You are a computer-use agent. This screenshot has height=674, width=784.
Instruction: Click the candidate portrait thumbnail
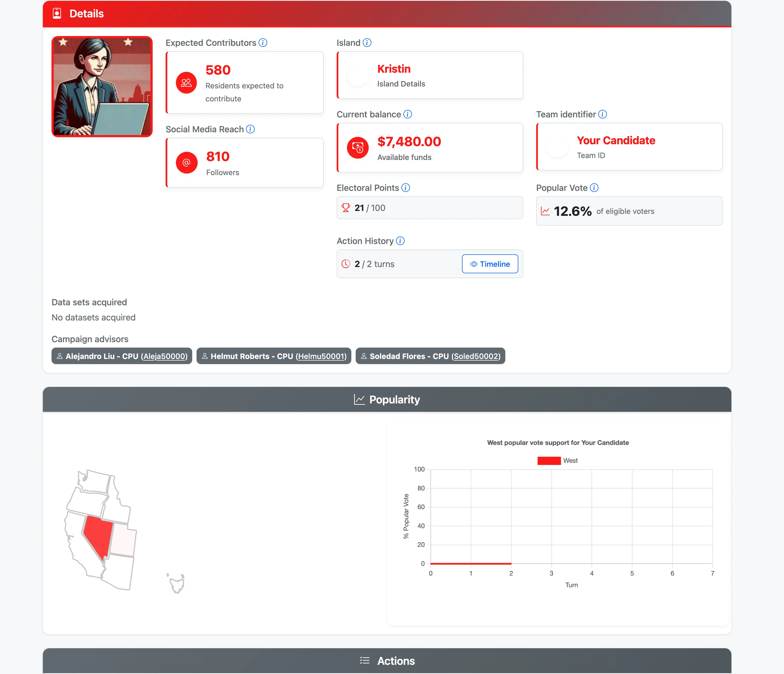pyautogui.click(x=102, y=87)
